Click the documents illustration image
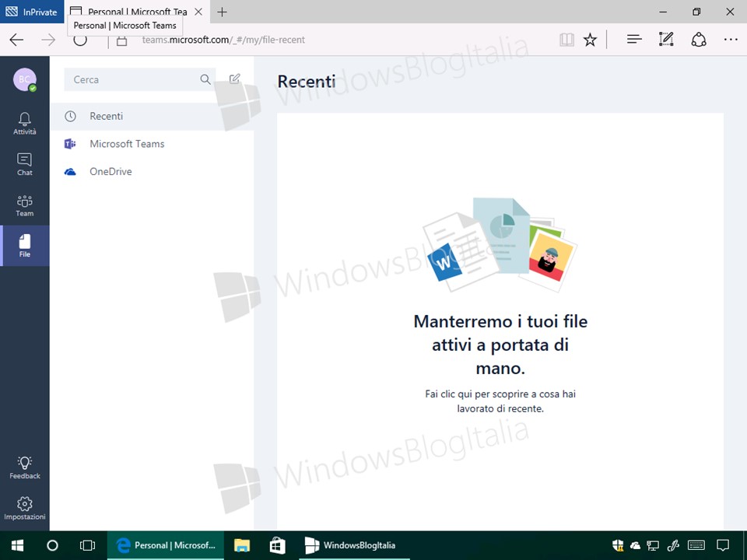 (x=500, y=245)
